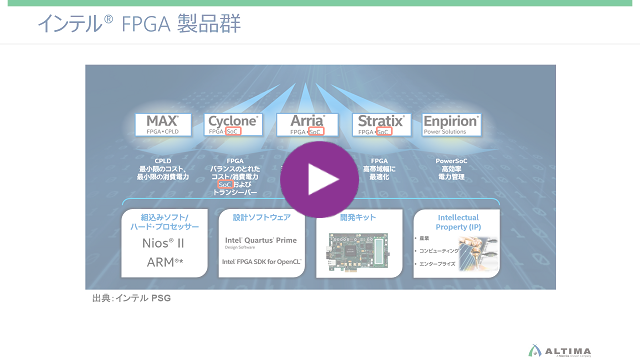Select the Stratix FPGA SoC logo box

pyautogui.click(x=382, y=124)
